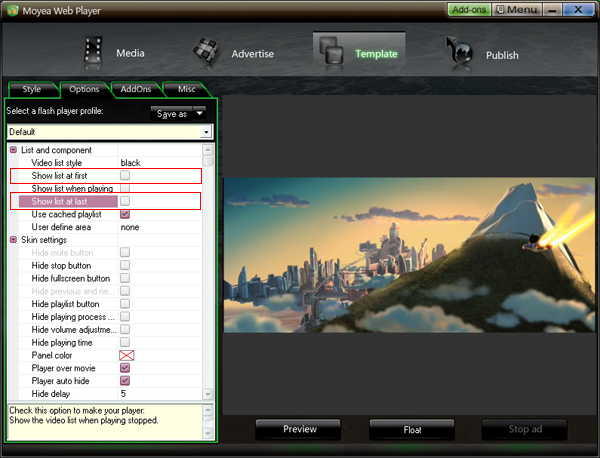Minimize the Moyea Web Player window
This screenshot has width=600, height=458.
click(x=552, y=10)
